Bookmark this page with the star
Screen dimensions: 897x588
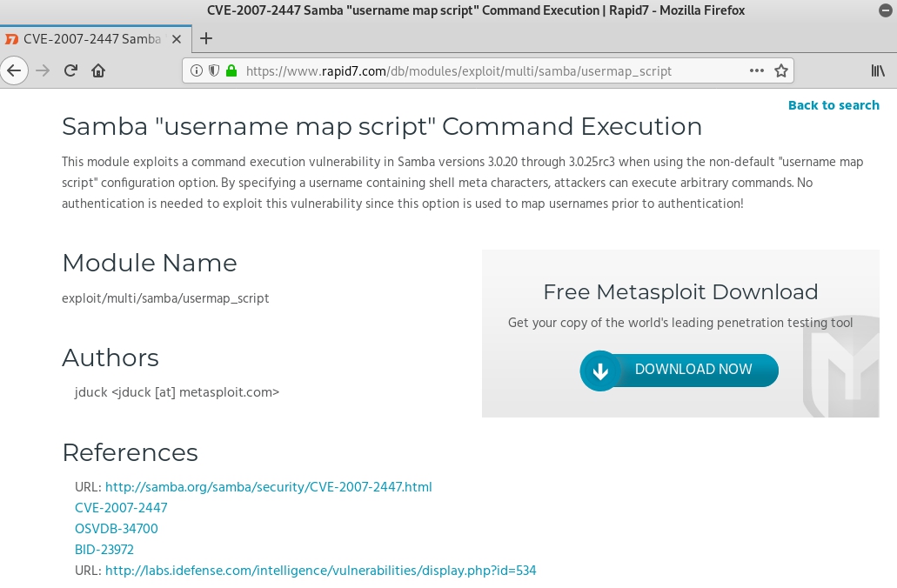pyautogui.click(x=781, y=71)
